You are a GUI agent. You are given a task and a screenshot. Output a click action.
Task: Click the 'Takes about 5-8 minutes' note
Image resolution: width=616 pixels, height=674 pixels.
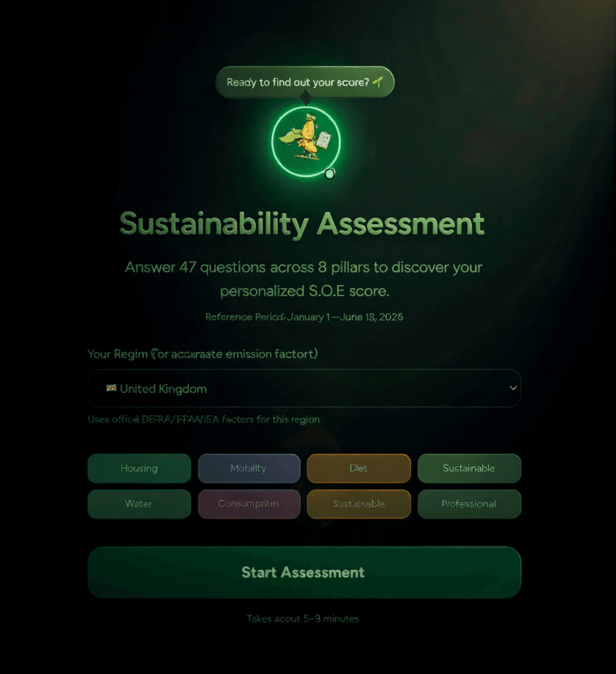pos(303,618)
